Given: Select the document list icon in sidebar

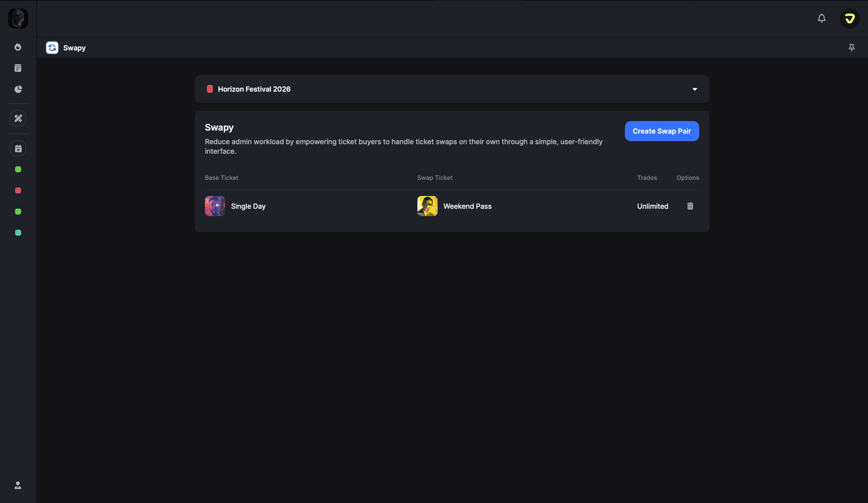Looking at the screenshot, I should click(18, 68).
